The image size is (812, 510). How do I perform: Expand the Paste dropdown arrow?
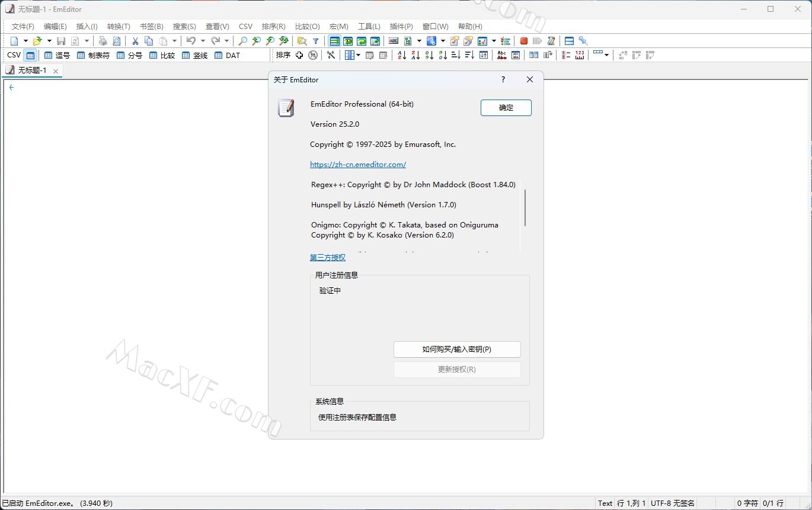pyautogui.click(x=174, y=41)
